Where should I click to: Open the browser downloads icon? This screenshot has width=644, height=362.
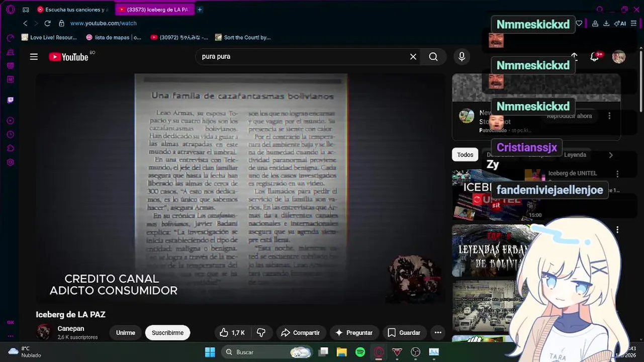click(x=606, y=23)
